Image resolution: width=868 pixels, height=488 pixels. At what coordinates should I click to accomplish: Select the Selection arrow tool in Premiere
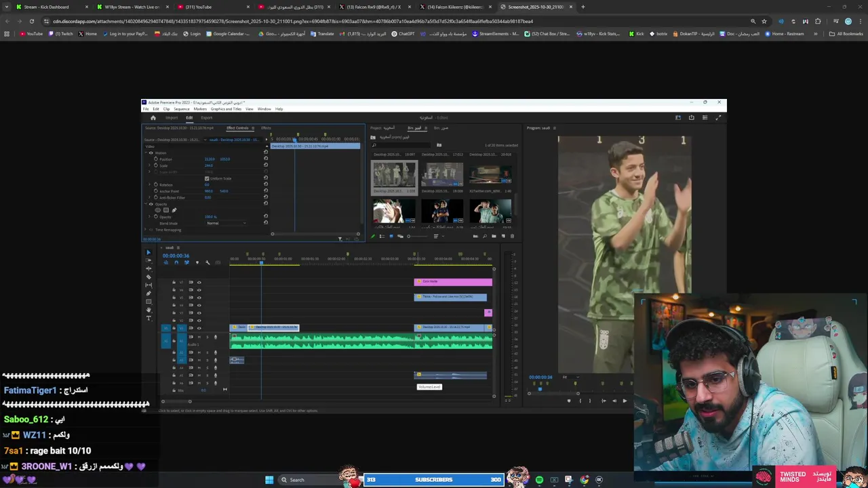tap(149, 252)
